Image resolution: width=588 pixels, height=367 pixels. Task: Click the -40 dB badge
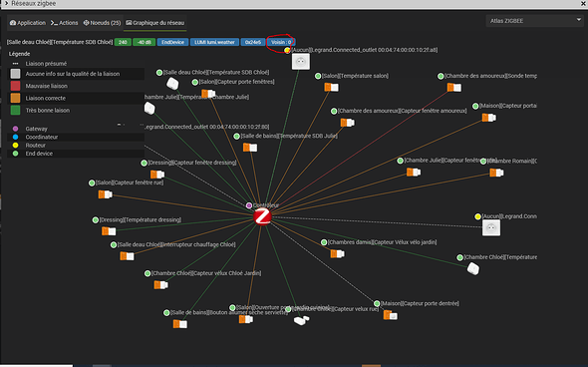click(144, 42)
